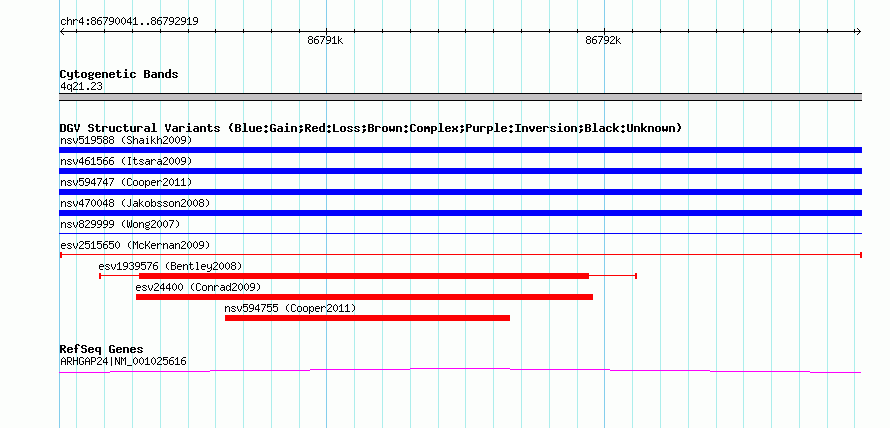Click the nsv470048 (Jakobsson2008) label
This screenshot has height=428, width=890.
click(135, 203)
